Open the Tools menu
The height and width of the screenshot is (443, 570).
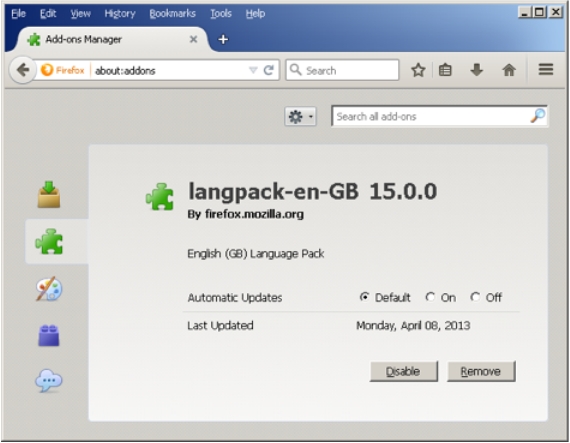[221, 14]
